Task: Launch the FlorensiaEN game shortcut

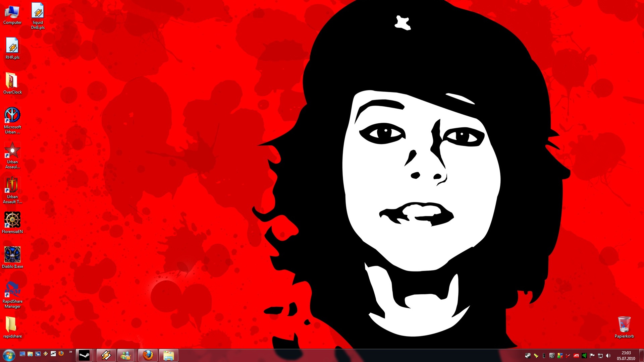Action: click(x=12, y=223)
